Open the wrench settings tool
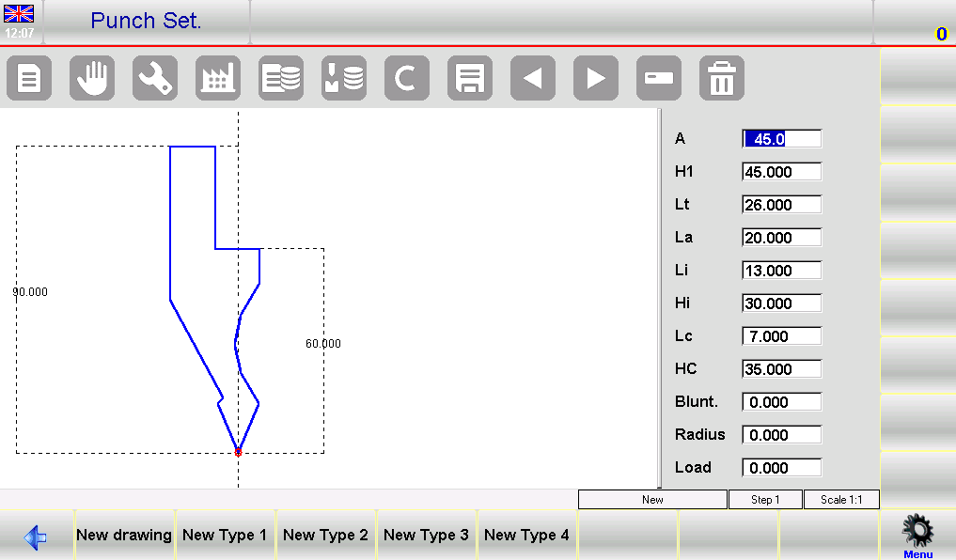The width and height of the screenshot is (956, 560). (x=154, y=78)
